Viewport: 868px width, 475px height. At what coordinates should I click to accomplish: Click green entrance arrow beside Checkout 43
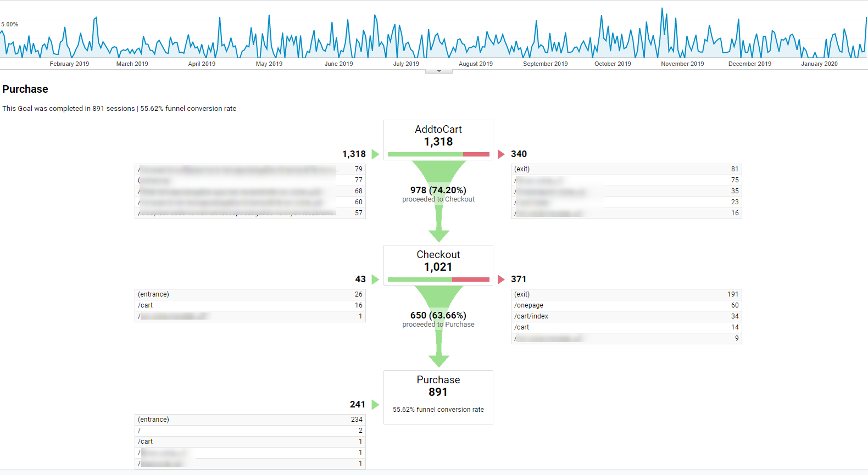(x=375, y=280)
